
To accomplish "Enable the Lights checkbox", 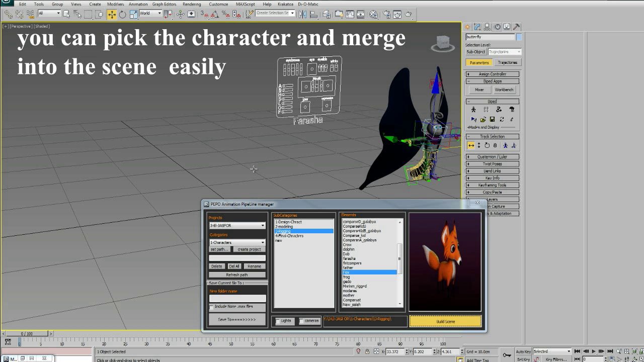I will [x=278, y=321].
